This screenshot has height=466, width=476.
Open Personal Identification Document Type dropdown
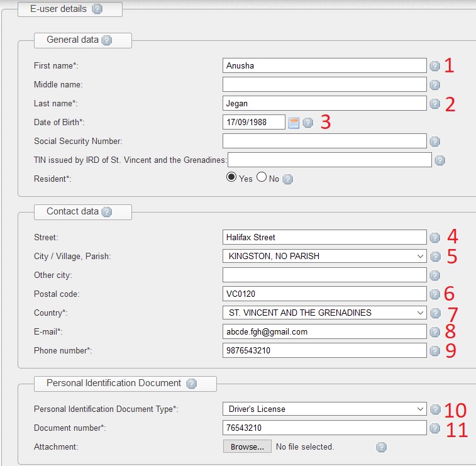click(324, 409)
